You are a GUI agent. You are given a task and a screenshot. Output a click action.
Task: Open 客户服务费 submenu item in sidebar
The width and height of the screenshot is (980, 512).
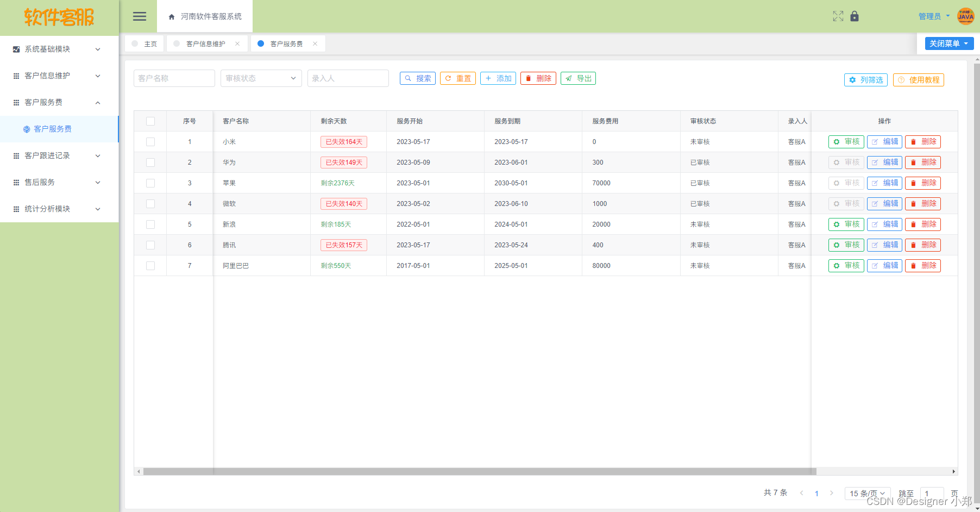click(x=59, y=129)
